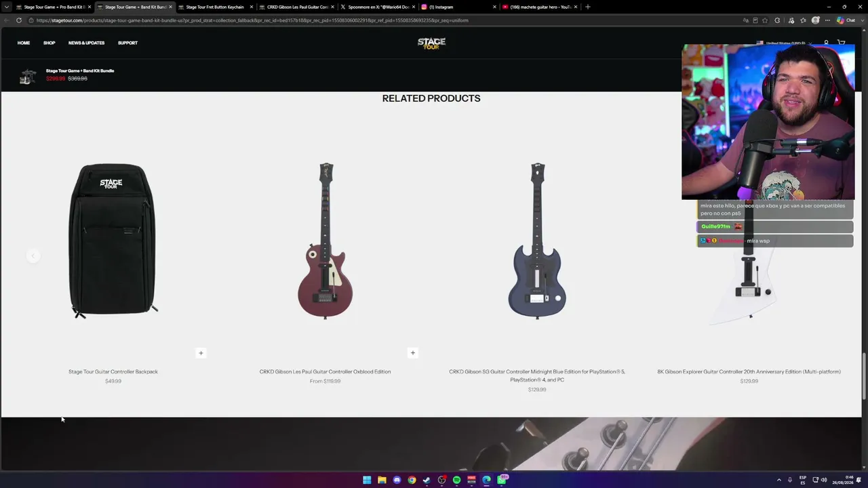This screenshot has height=488, width=868.
Task: Click chat message mira wsp
Action: pos(758,241)
